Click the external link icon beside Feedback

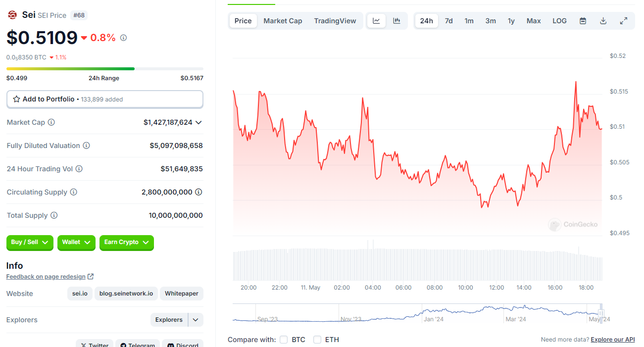click(x=90, y=277)
